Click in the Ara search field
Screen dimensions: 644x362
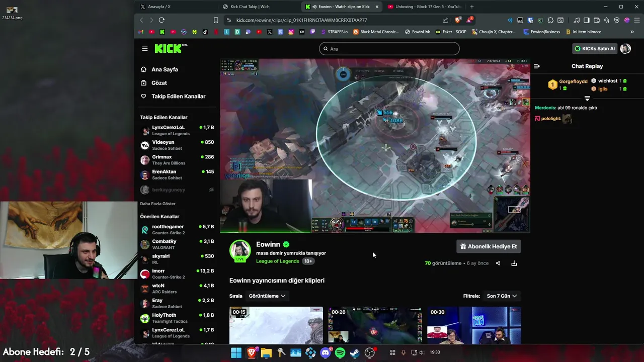pyautogui.click(x=389, y=49)
